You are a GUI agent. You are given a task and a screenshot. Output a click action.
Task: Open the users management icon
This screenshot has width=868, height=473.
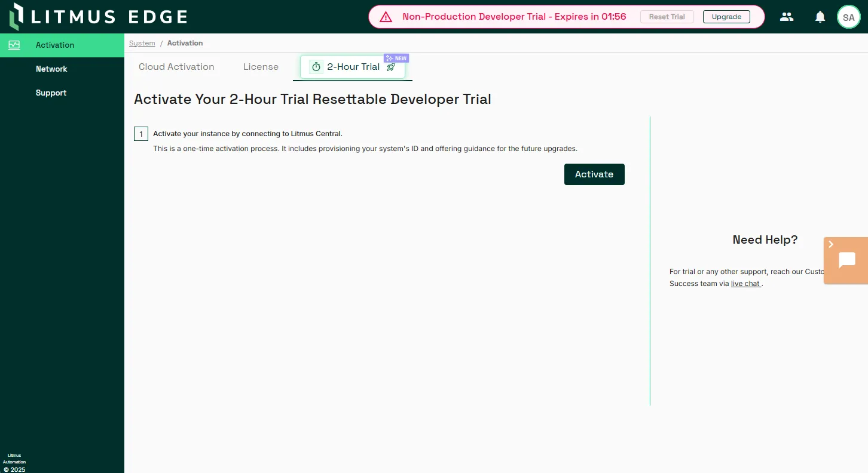point(787,17)
